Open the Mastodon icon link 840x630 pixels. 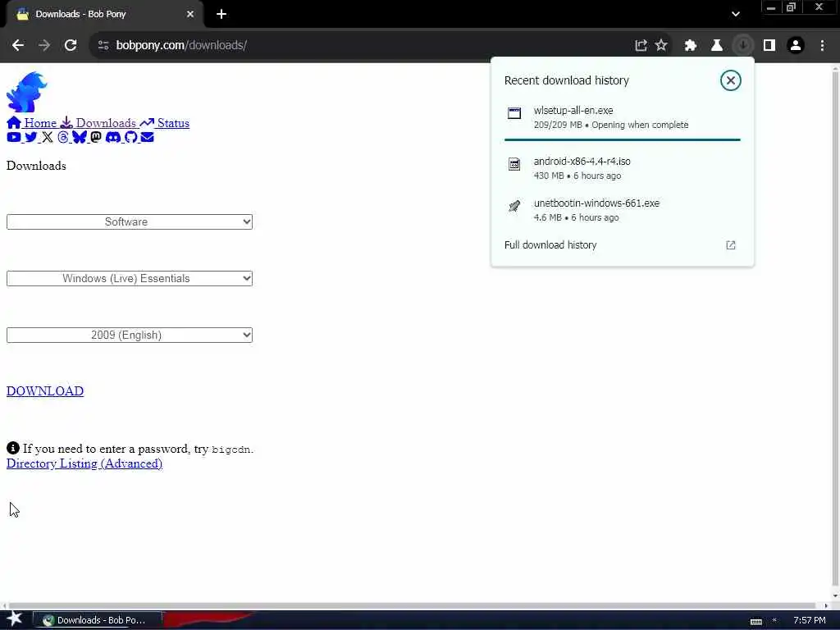[96, 137]
